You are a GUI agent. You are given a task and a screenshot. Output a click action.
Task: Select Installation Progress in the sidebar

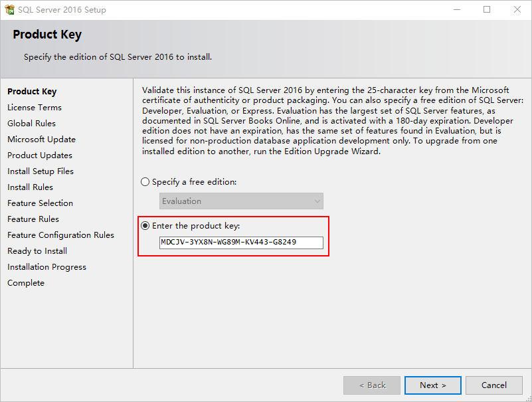[46, 266]
